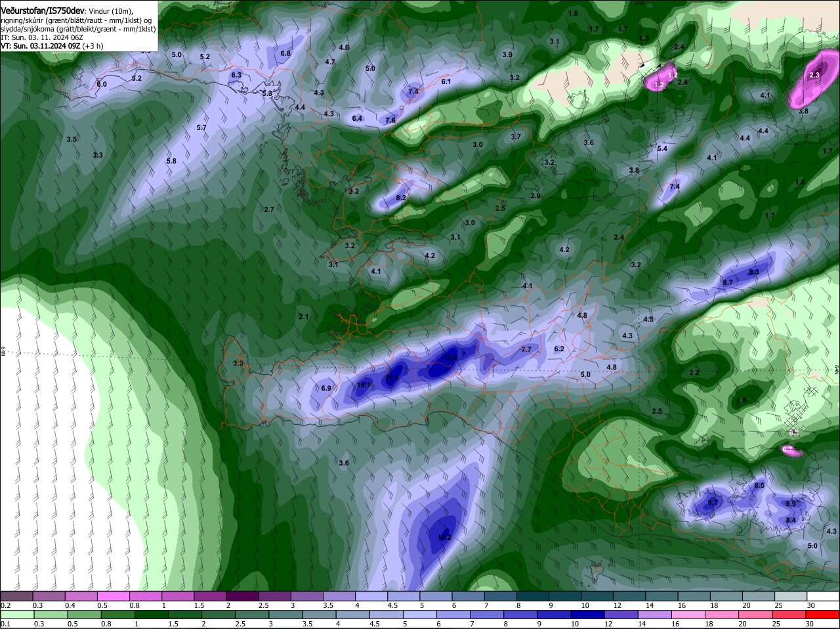840x629 pixels.
Task: Click the Veðurstofan/IS750dev title text
Action: tap(43, 11)
